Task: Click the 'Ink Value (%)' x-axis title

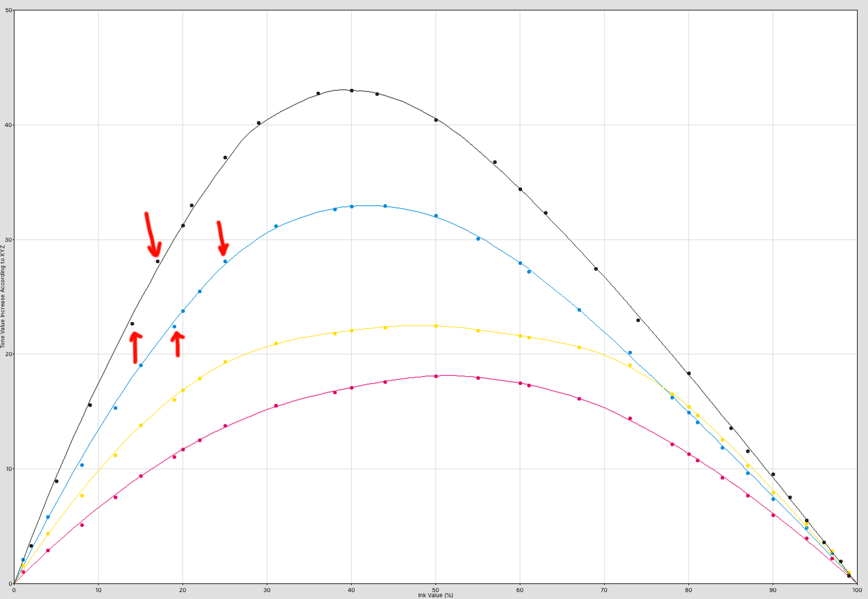Action: 435,595
